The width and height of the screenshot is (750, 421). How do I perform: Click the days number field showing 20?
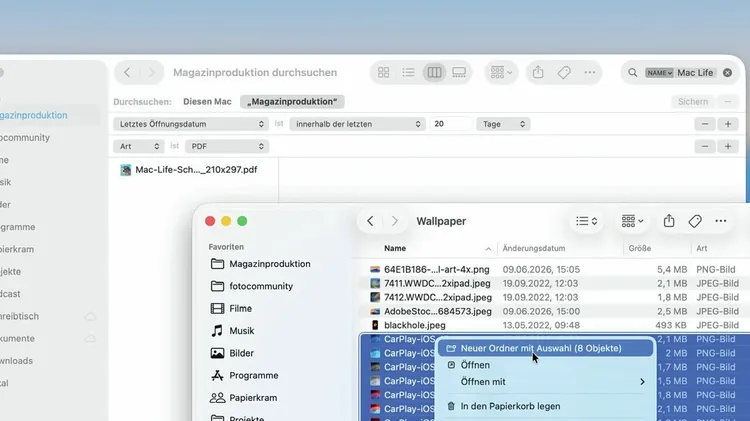click(x=451, y=124)
